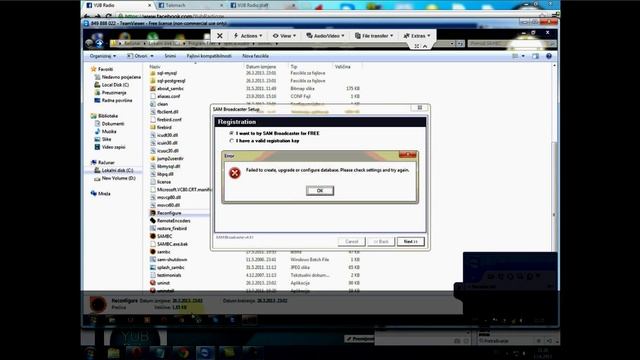The image size is (640, 360).
Task: Collapse the TeamViewer toolbar with up chevron
Action: [x=425, y=46]
